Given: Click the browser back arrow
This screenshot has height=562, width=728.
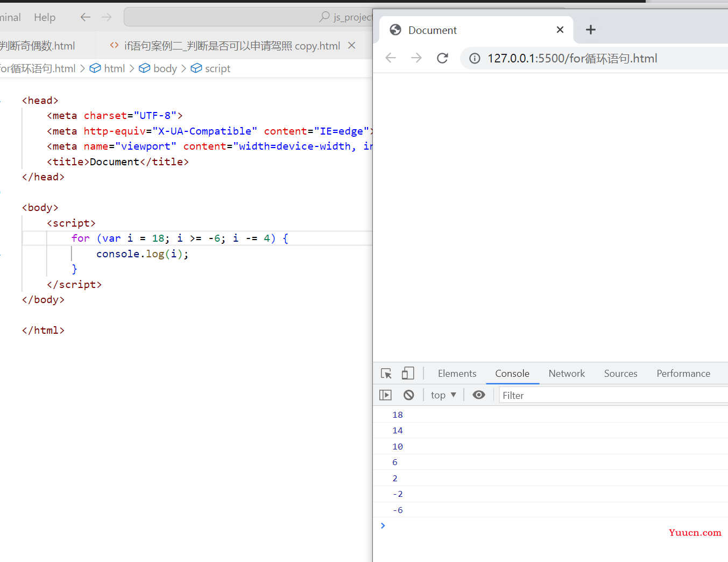Looking at the screenshot, I should [x=391, y=58].
